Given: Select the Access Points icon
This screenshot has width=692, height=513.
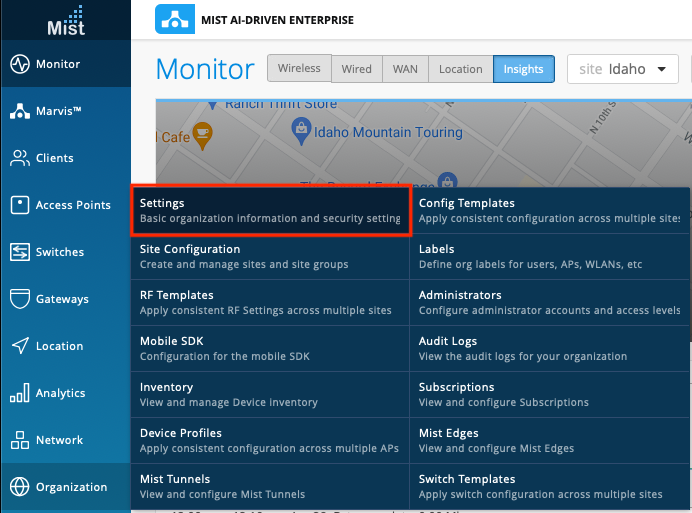Looking at the screenshot, I should tap(19, 205).
